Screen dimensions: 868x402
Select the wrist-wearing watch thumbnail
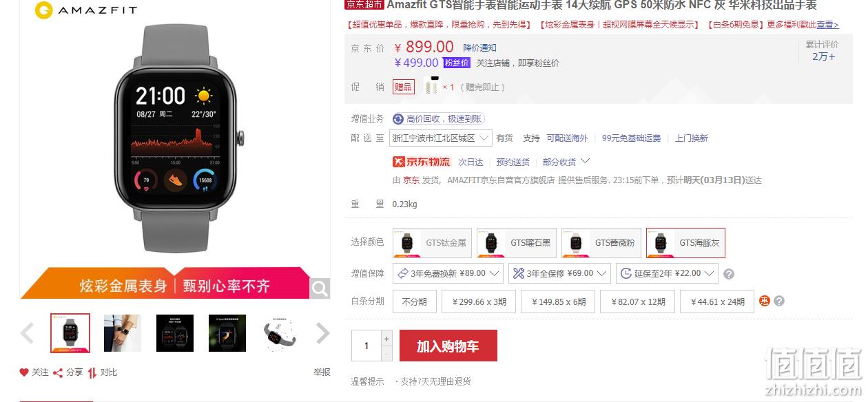pyautogui.click(x=122, y=333)
